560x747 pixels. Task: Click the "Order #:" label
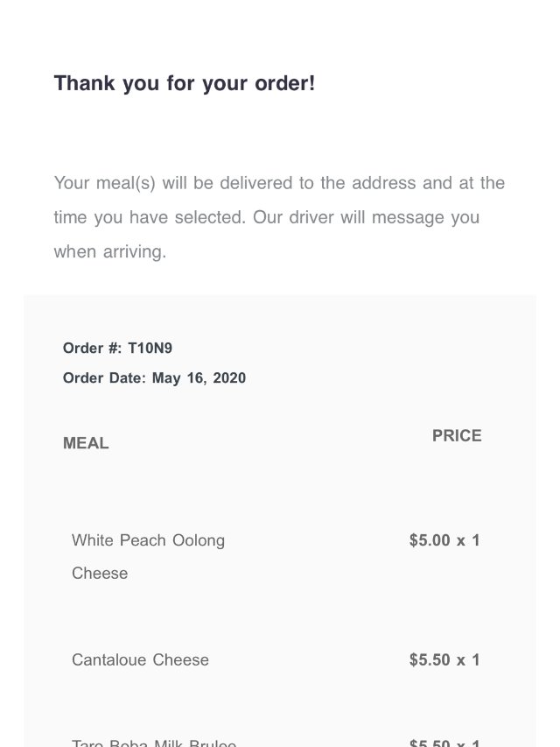tap(92, 349)
